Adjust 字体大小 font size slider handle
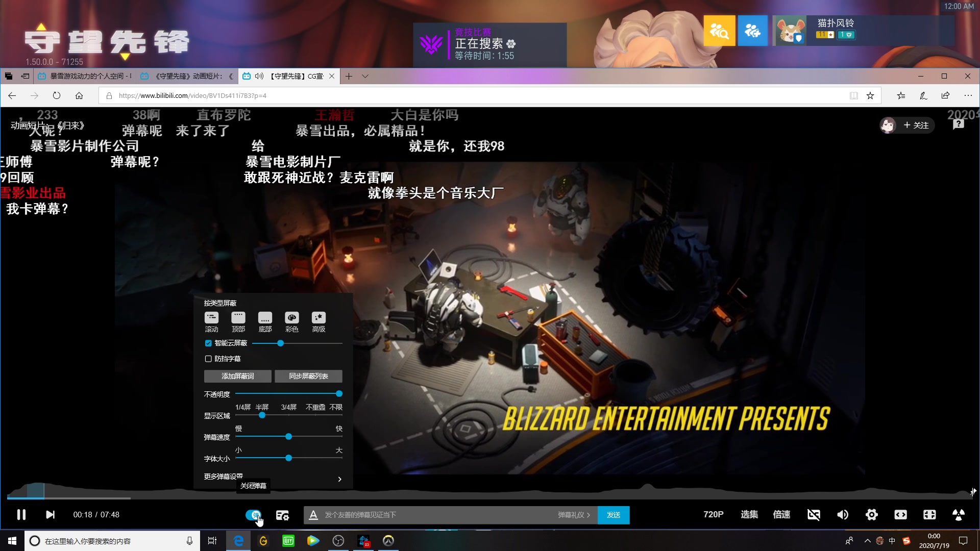Image resolution: width=980 pixels, height=551 pixels. pyautogui.click(x=288, y=458)
